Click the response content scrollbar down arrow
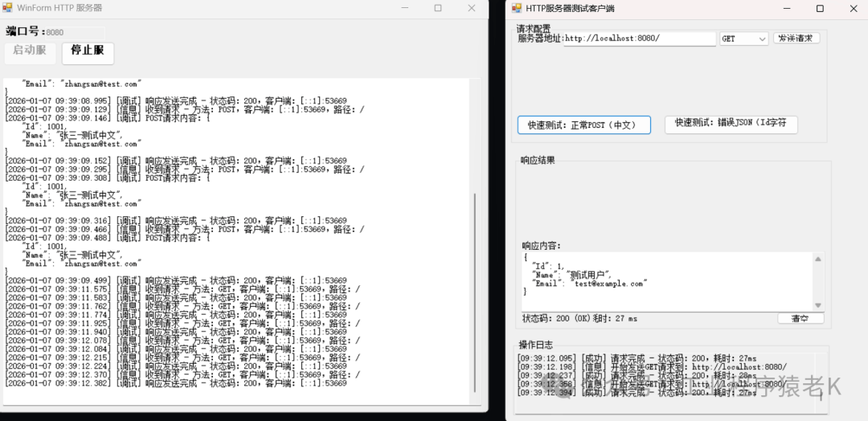This screenshot has height=421, width=868. 818,305
